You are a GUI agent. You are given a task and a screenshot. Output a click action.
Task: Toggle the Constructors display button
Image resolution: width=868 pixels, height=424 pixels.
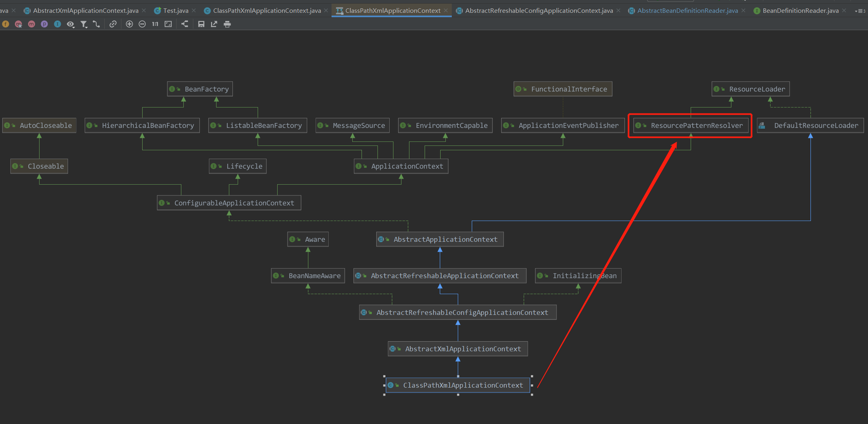(x=18, y=24)
